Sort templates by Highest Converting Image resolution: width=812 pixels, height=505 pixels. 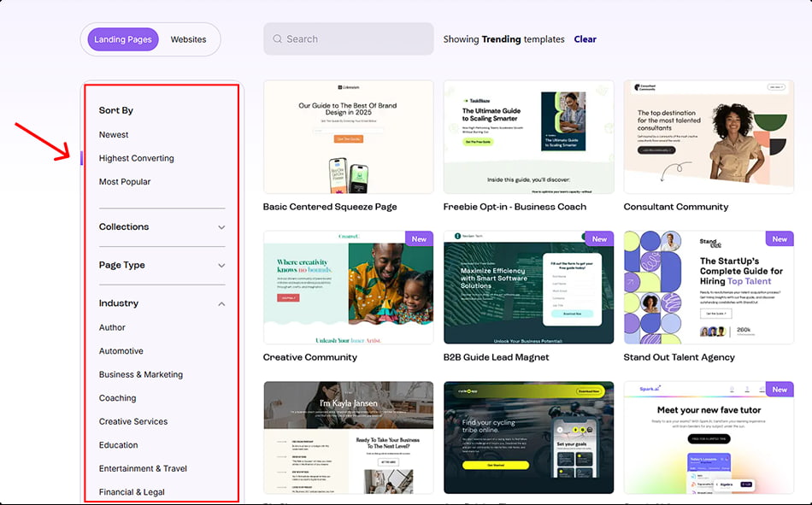click(x=137, y=157)
